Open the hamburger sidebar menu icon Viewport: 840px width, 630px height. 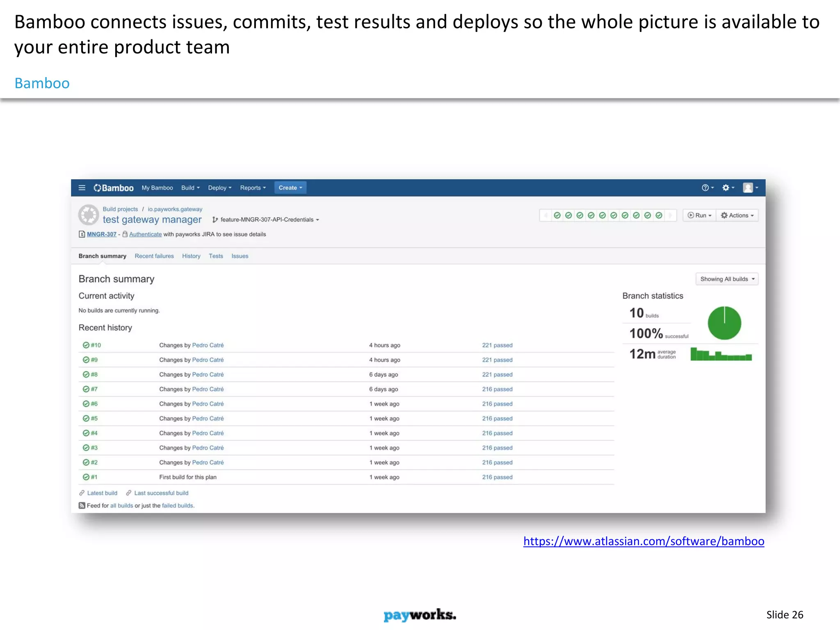coord(82,188)
